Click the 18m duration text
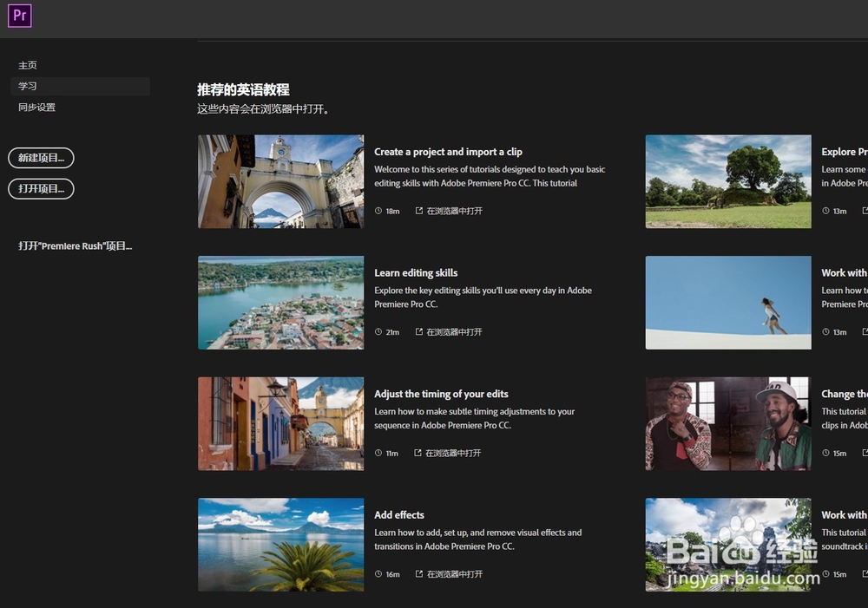 pos(392,212)
